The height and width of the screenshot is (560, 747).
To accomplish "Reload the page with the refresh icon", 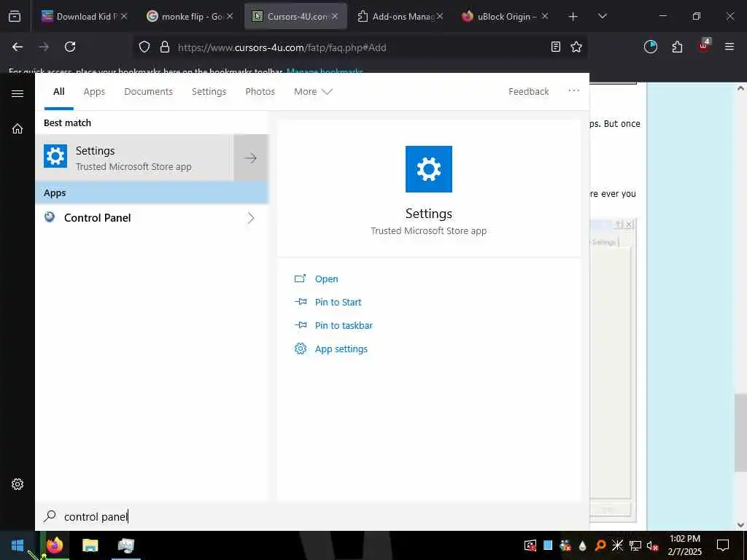I will point(70,47).
